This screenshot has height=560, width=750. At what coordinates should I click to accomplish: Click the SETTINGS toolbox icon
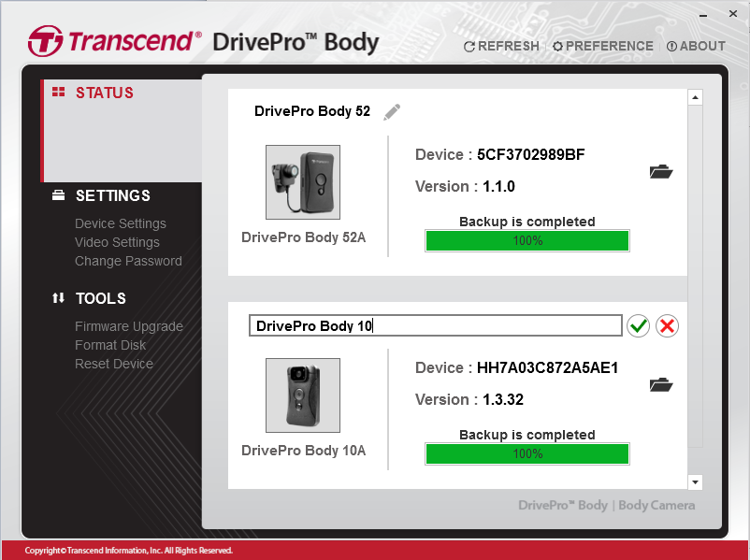58,195
